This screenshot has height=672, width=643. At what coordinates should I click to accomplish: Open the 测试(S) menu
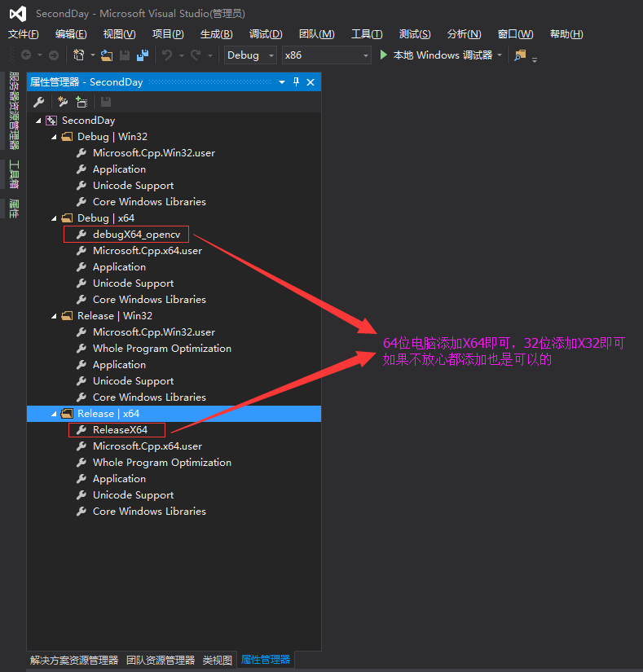[415, 34]
